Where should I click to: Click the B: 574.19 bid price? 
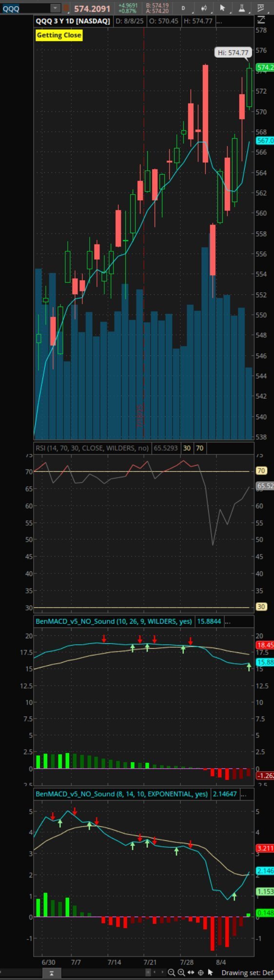click(x=157, y=5)
